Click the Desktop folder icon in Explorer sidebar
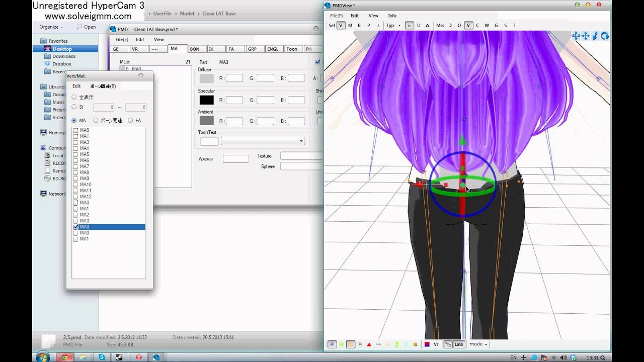The image size is (644, 362). [x=47, y=49]
